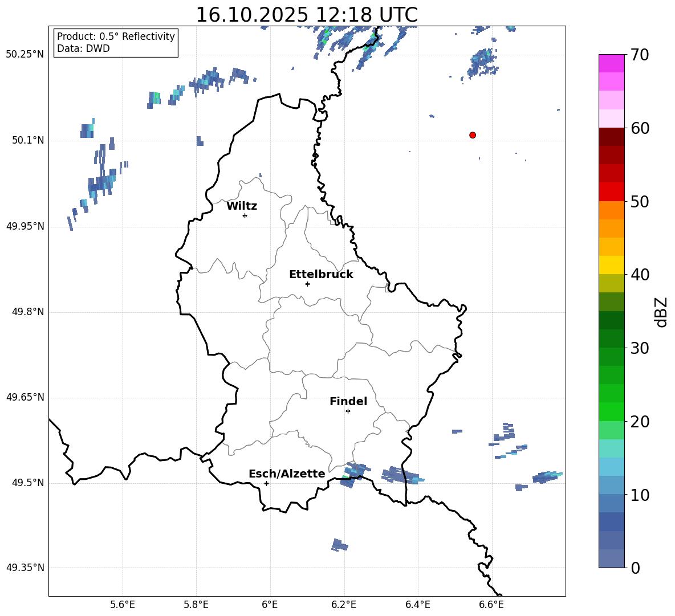The height and width of the screenshot is (616, 675).
Task: Click the 50.25°N latitude tick label
Action: click(25, 55)
